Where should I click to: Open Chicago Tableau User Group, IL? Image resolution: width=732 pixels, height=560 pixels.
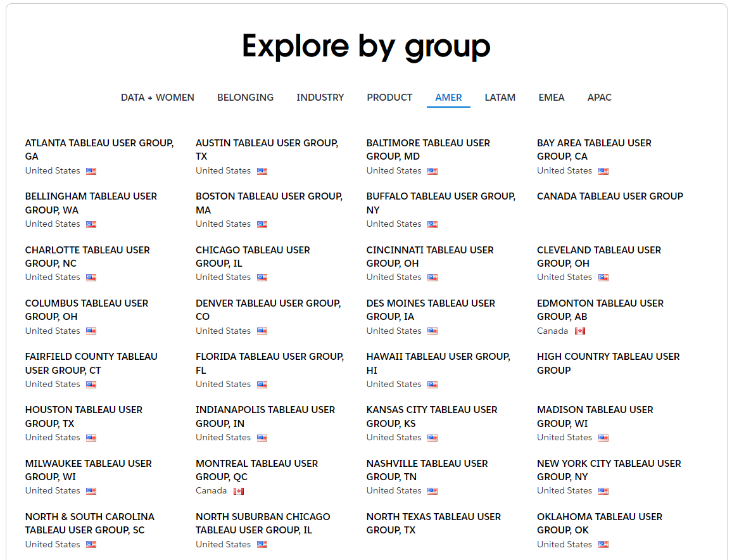[253, 257]
